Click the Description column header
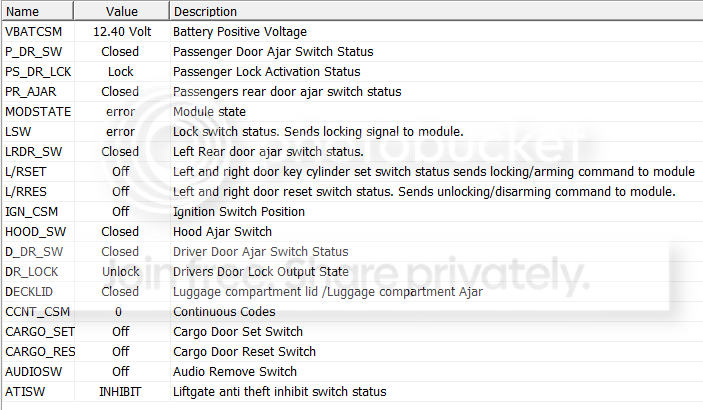703x410 pixels. (436, 11)
